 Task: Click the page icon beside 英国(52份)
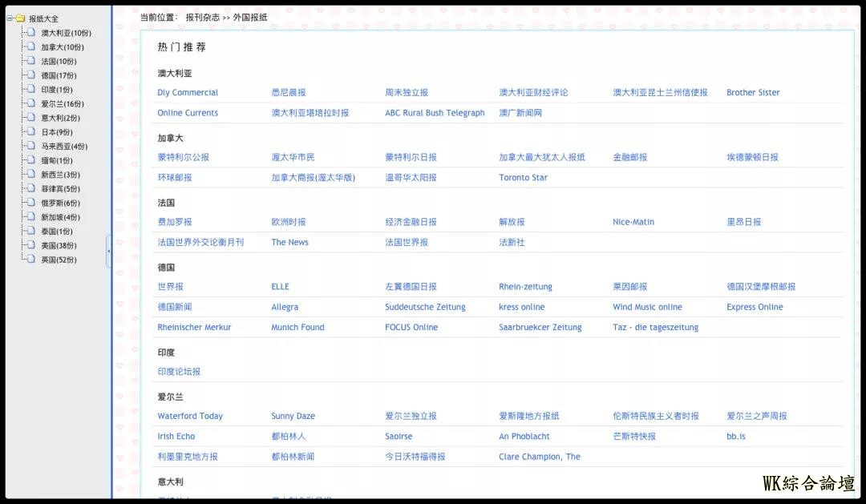[30, 260]
